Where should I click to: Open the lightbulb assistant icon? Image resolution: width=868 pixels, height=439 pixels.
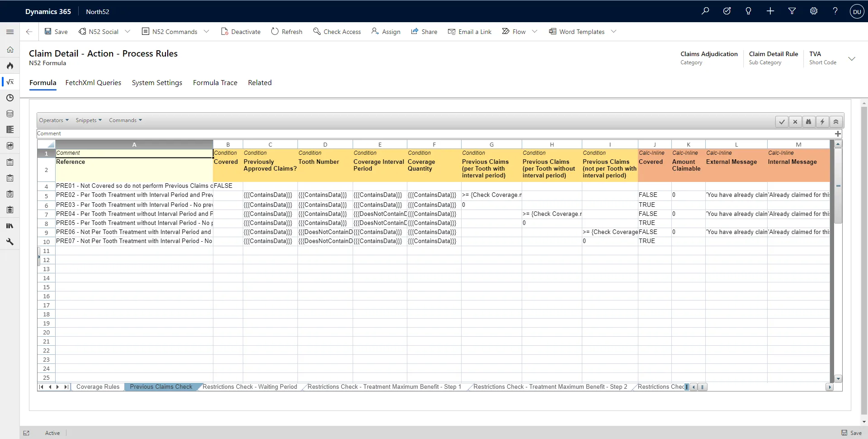[749, 11]
